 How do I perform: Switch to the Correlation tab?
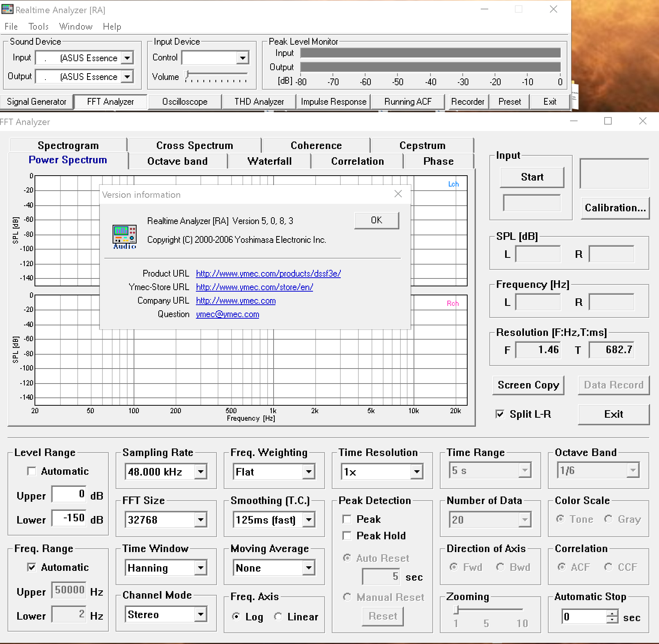tap(357, 161)
